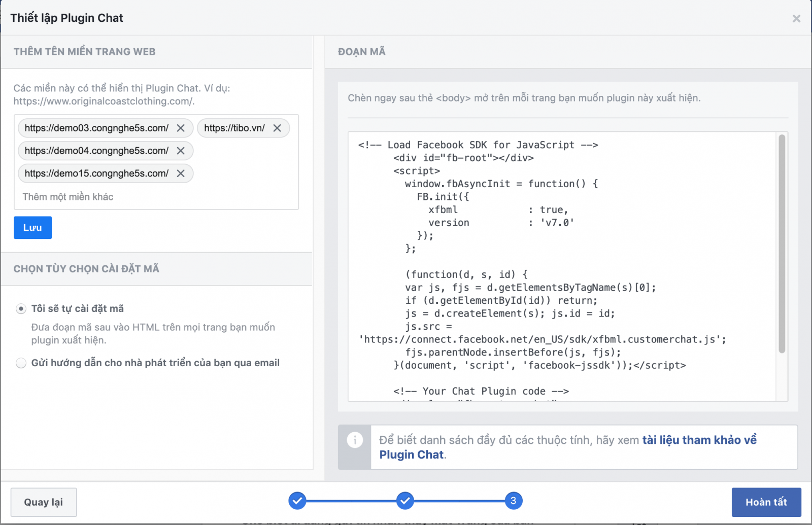Viewport: 812px width, 525px height.
Task: Remove the tibo.vn domain chip
Action: pos(277,128)
